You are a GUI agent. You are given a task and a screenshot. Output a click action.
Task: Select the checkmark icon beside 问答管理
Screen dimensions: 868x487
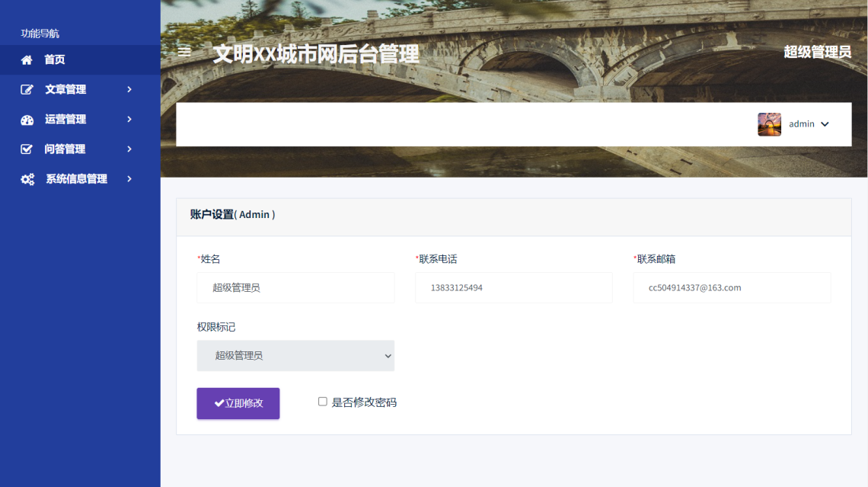point(26,149)
